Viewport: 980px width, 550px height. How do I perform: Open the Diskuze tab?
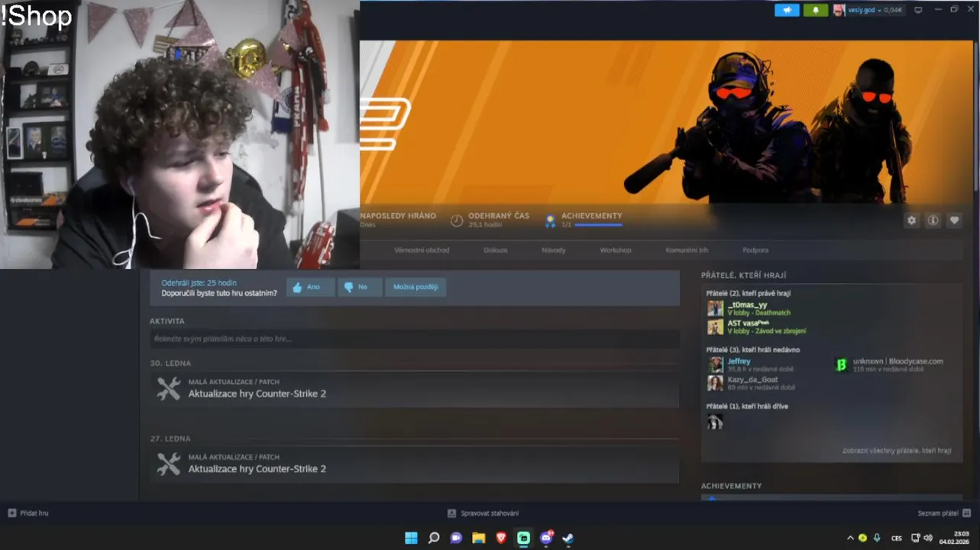point(495,250)
